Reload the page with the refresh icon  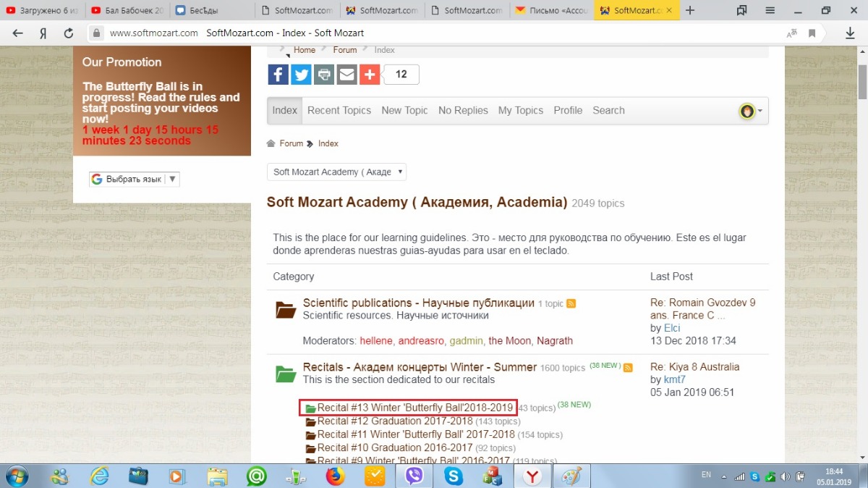tap(69, 33)
